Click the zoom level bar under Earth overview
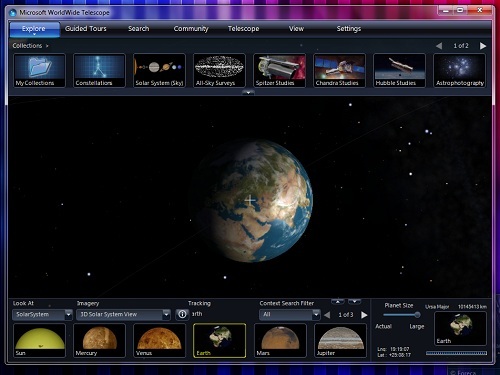The width and height of the screenshot is (500, 375). (456, 353)
